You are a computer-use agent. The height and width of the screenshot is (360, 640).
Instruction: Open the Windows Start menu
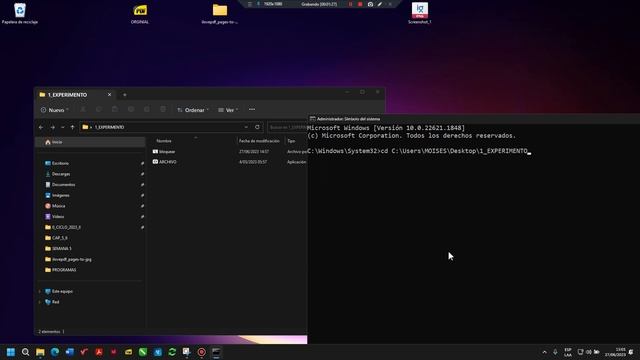pyautogui.click(x=11, y=352)
